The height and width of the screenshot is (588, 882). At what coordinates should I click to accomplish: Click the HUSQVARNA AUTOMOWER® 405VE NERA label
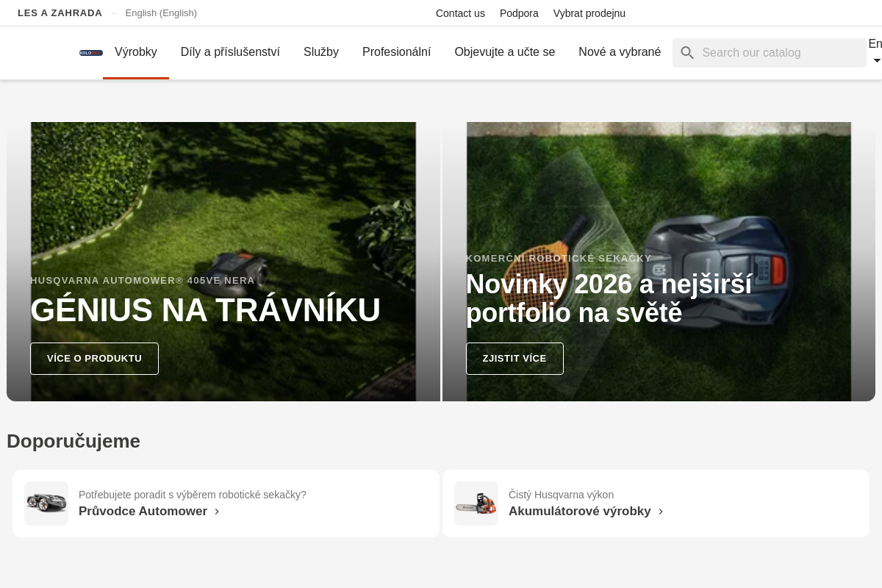click(143, 281)
